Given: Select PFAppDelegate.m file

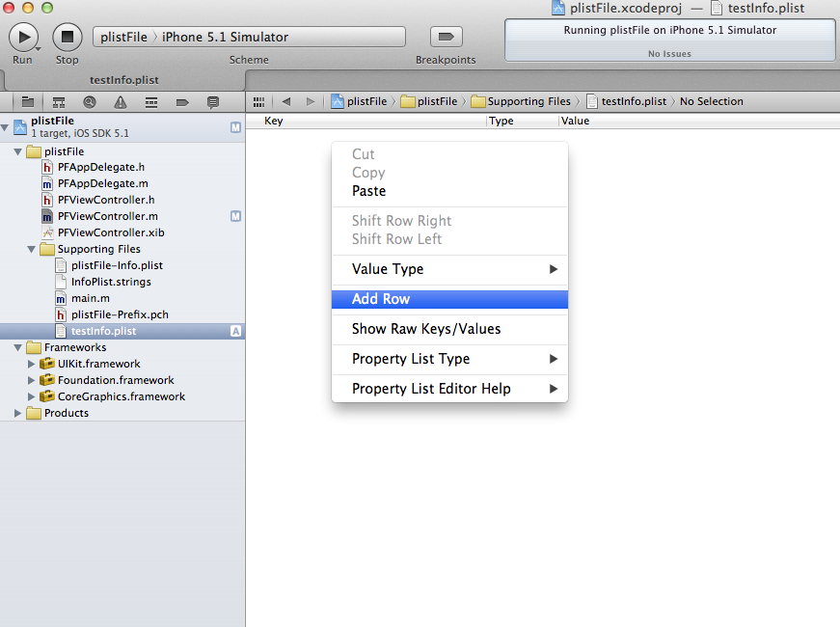Looking at the screenshot, I should click(103, 183).
